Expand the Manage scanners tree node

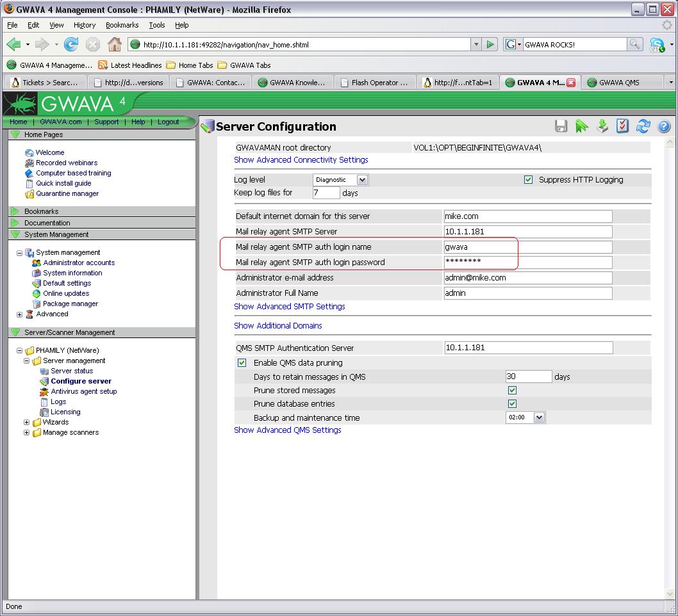tap(26, 432)
